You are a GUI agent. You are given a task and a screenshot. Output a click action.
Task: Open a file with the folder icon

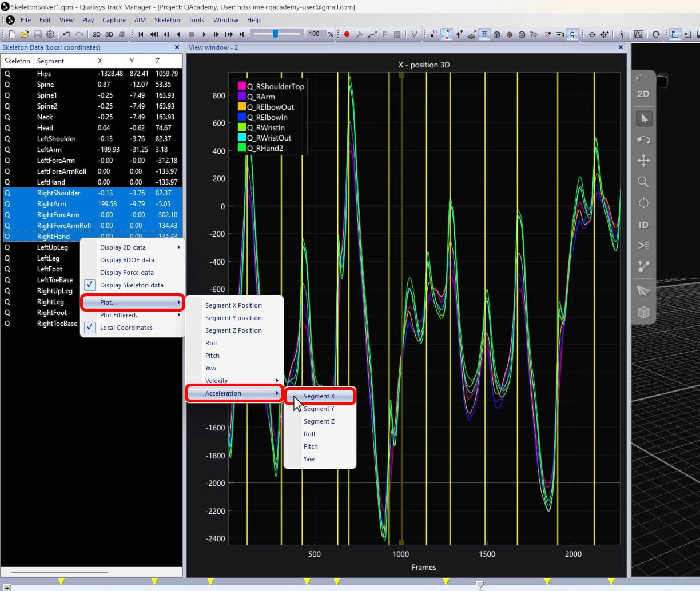(x=25, y=34)
